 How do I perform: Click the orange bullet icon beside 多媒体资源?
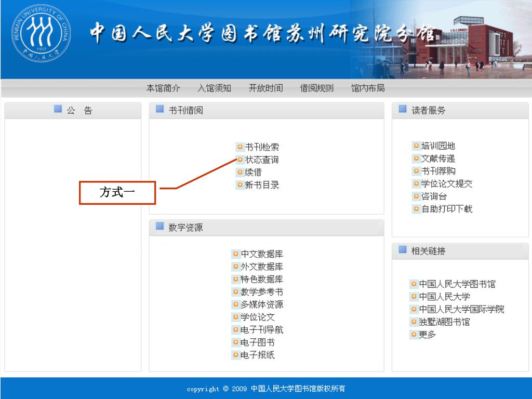[x=236, y=304]
